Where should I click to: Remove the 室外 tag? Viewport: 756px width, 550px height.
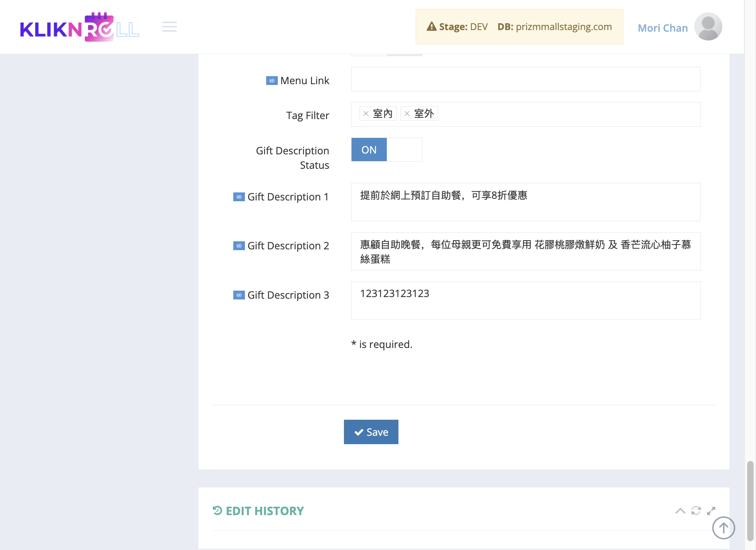[407, 114]
